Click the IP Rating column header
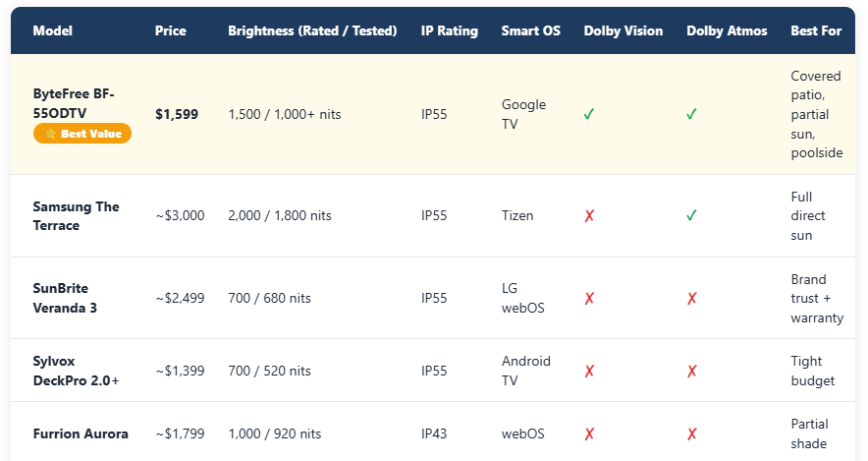The width and height of the screenshot is (868, 461). tap(450, 30)
